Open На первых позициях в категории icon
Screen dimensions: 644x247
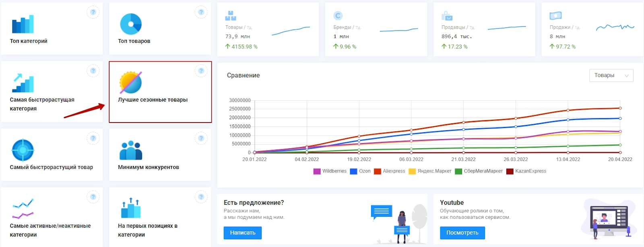click(x=131, y=208)
